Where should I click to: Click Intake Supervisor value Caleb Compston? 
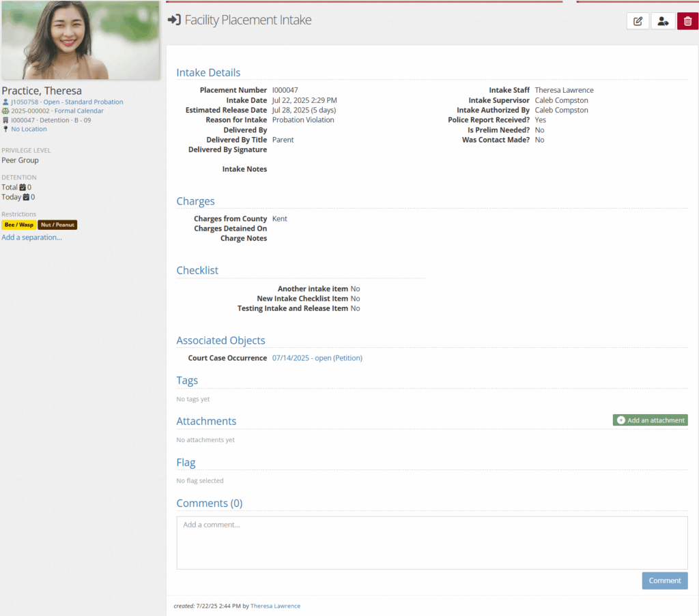(x=561, y=100)
